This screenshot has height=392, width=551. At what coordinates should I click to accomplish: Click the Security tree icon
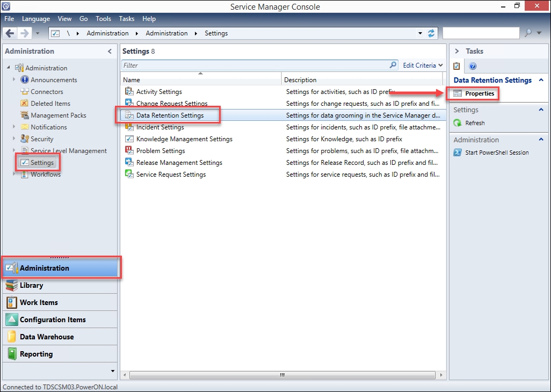(x=25, y=139)
